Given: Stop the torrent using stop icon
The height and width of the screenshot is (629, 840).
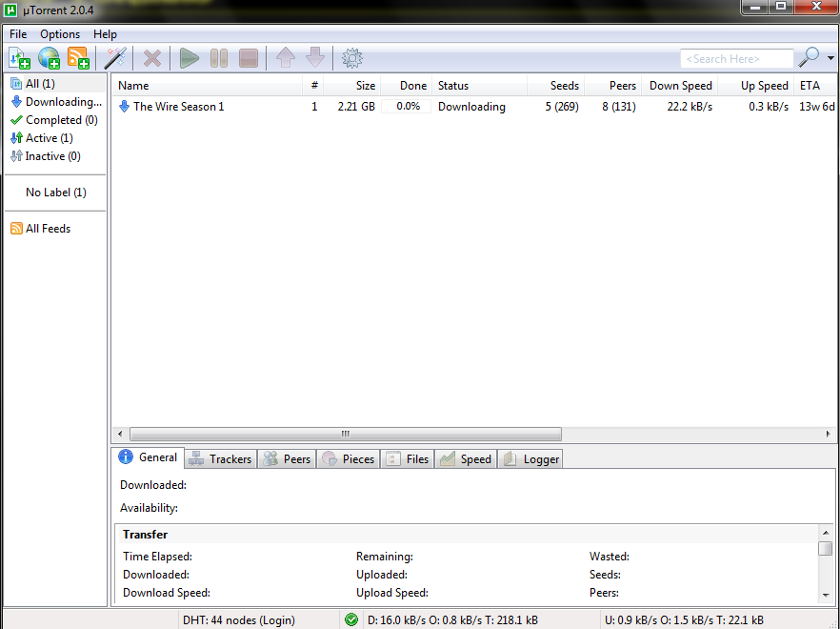Looking at the screenshot, I should pyautogui.click(x=249, y=58).
